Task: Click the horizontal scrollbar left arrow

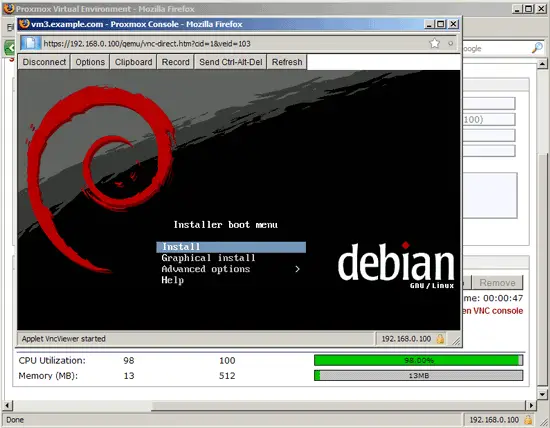Action: [x=7, y=406]
